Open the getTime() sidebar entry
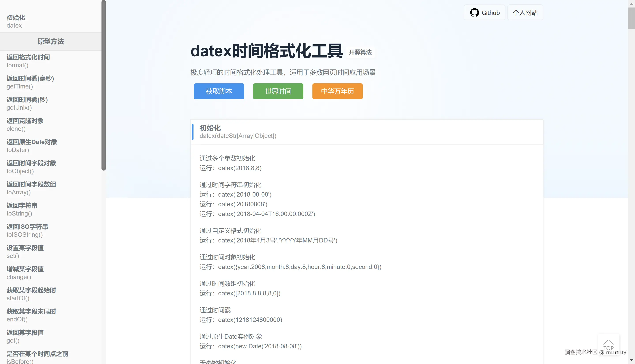635x364 pixels. point(30,82)
